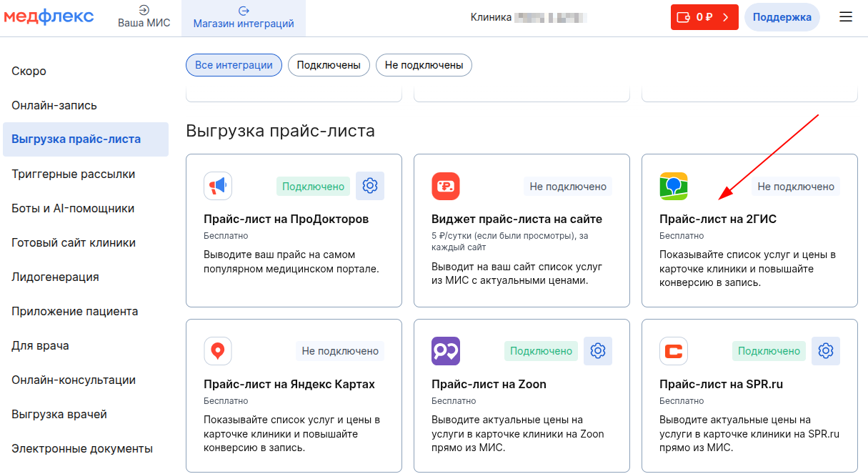Image resolution: width=868 pixels, height=474 pixels.
Task: Switch to Ваша МИС tab
Action: [144, 17]
